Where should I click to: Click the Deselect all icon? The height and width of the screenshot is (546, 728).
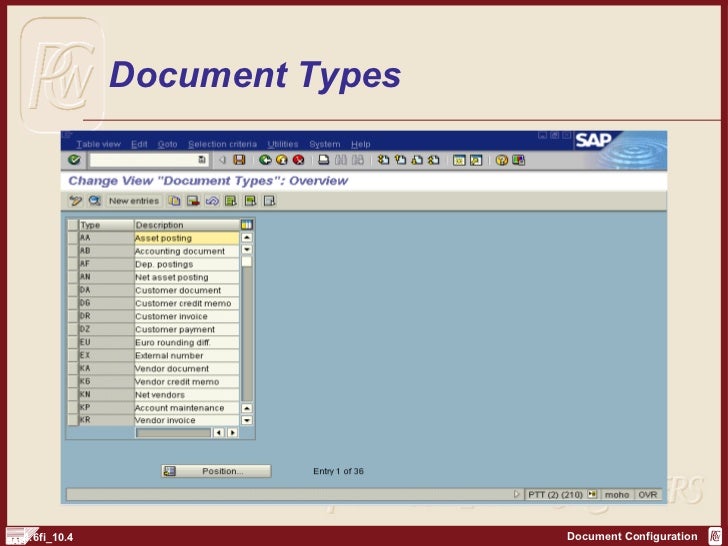(x=269, y=201)
